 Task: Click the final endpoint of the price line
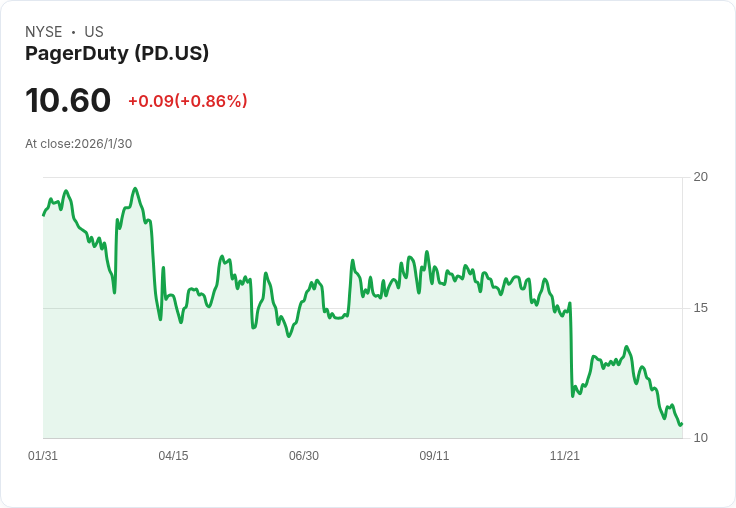point(681,424)
